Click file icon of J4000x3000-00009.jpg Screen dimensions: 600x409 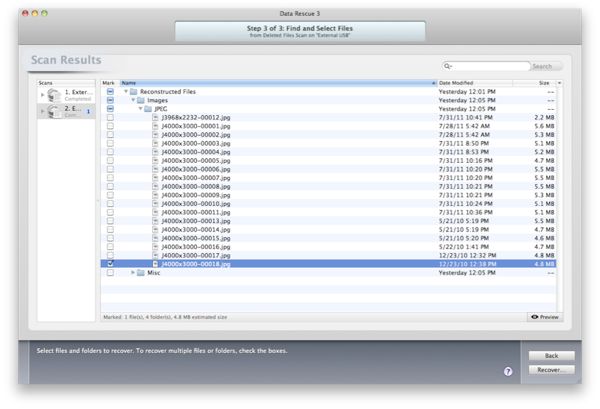[155, 195]
